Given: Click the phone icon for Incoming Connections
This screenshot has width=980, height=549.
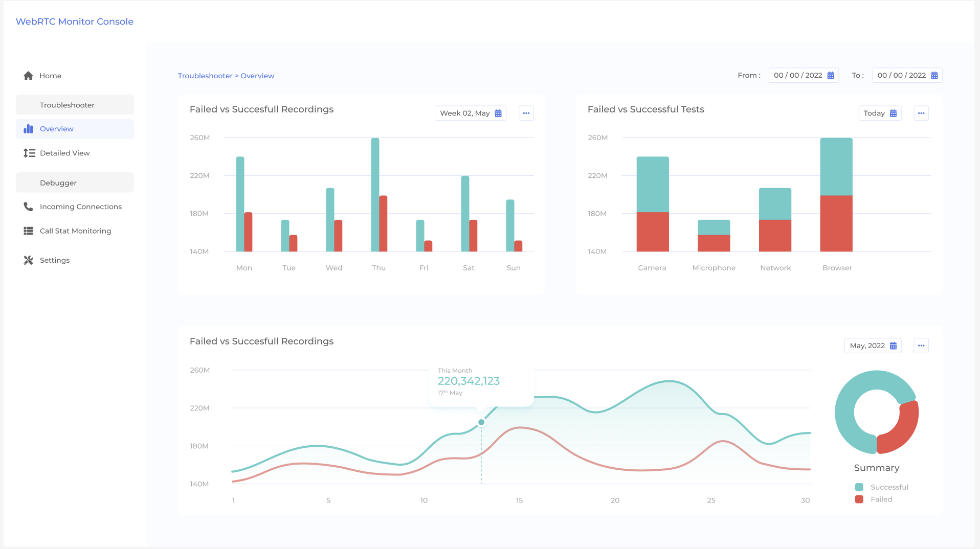Looking at the screenshot, I should [x=28, y=207].
